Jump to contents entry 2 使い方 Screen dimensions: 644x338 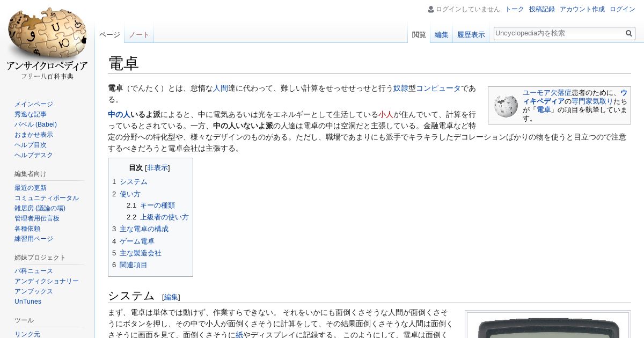click(126, 194)
